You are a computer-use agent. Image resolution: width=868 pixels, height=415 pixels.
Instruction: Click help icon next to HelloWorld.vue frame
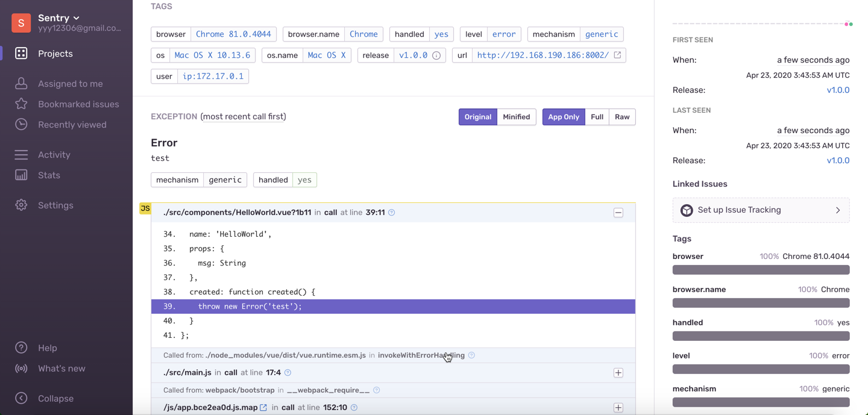click(x=392, y=213)
